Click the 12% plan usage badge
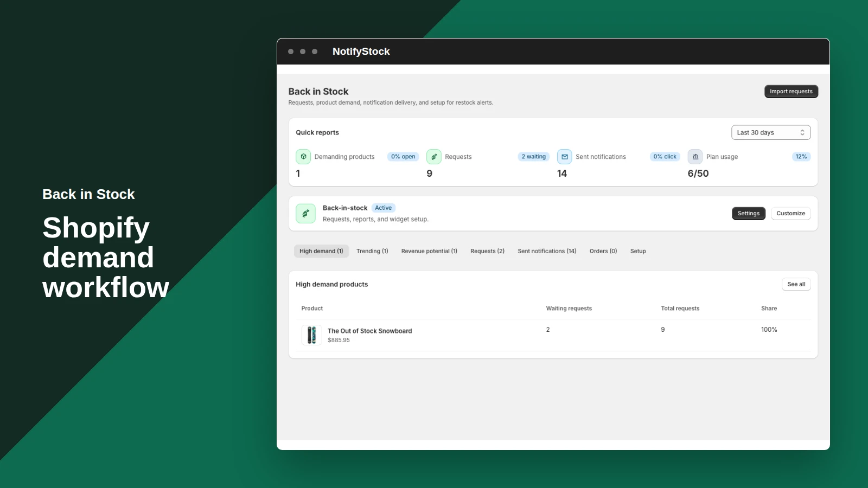The image size is (868, 488). [801, 157]
